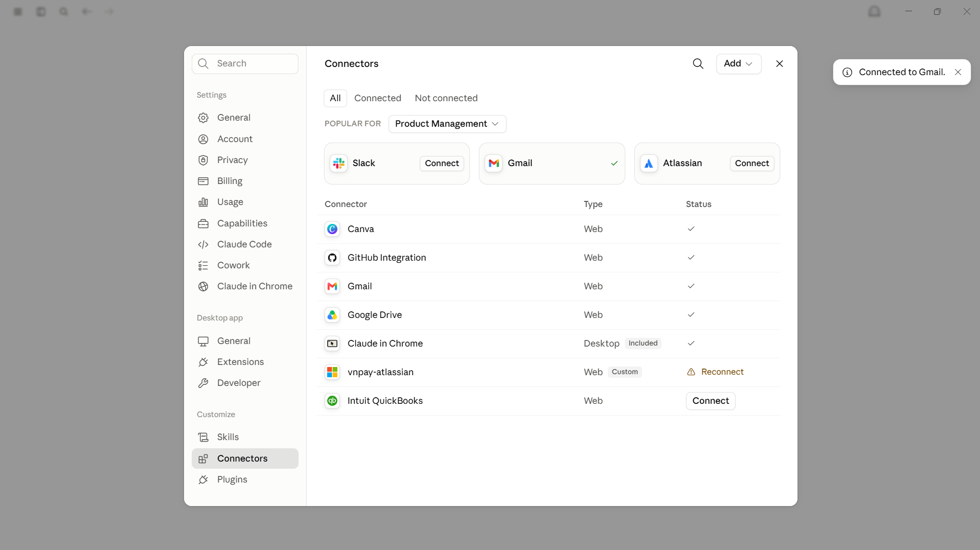Click the Connector column header

pos(346,204)
